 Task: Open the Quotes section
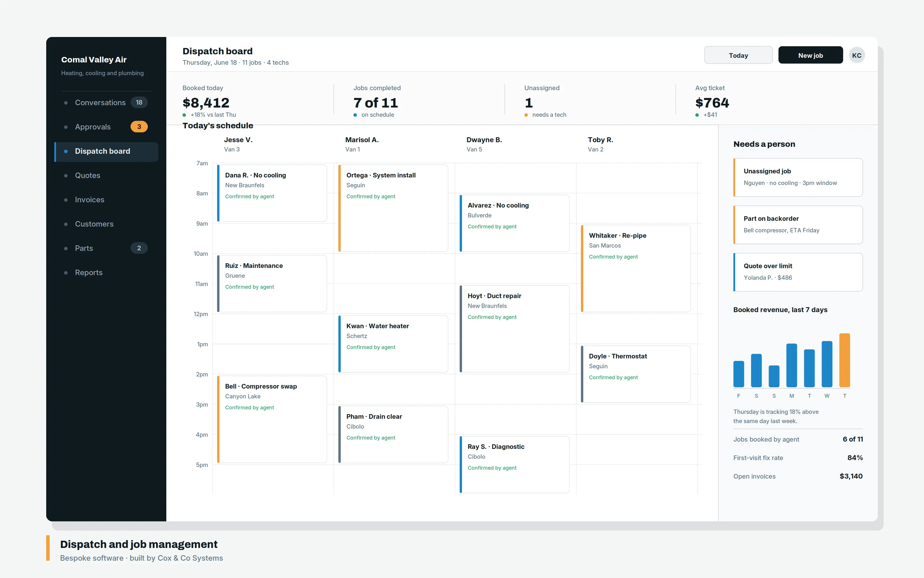[106, 175]
